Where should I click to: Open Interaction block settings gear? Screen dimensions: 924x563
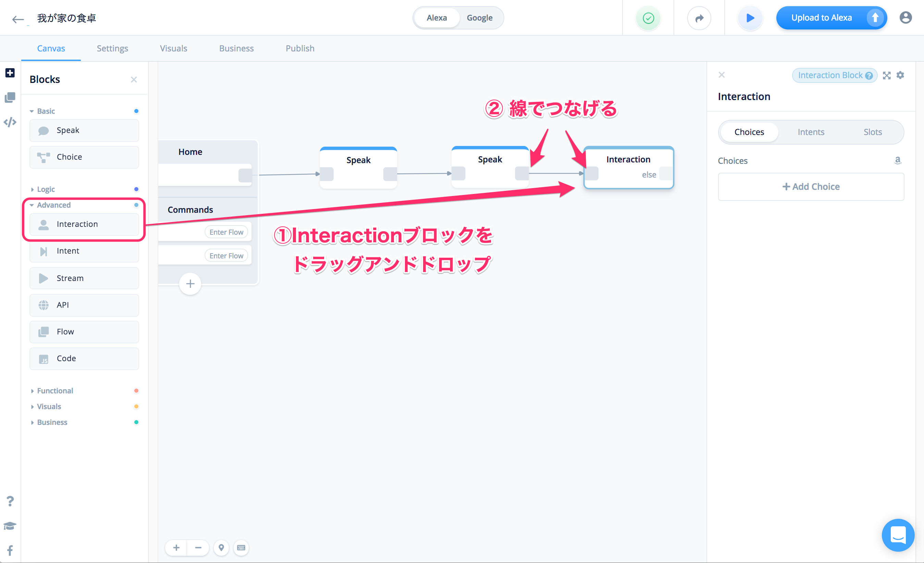(x=900, y=75)
